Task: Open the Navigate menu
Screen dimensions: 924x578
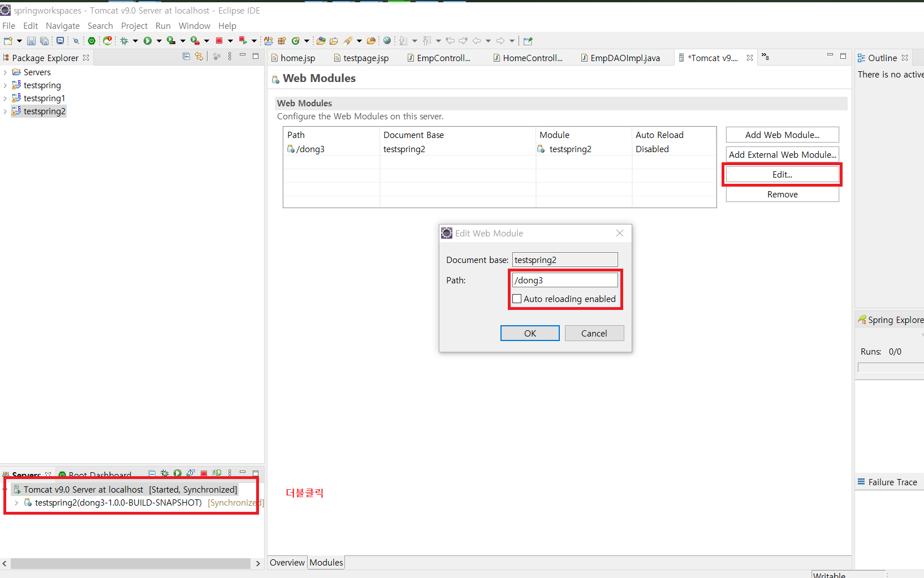Action: (63, 26)
